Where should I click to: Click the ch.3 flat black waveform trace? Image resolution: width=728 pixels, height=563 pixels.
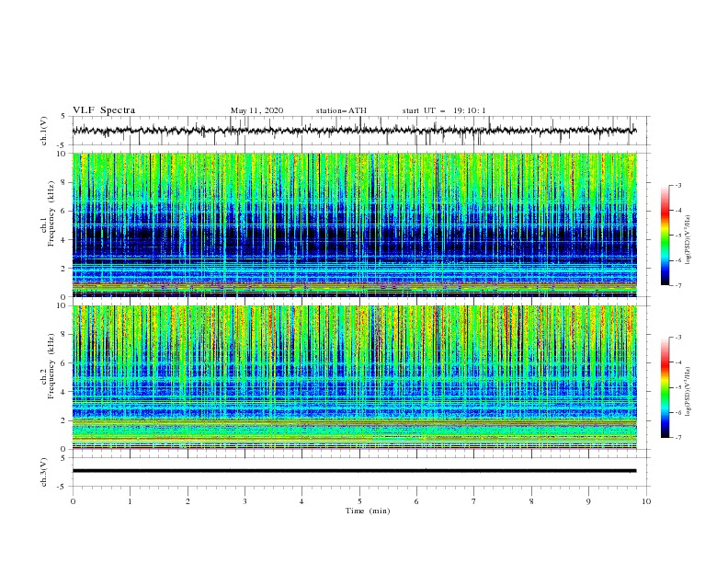pyautogui.click(x=354, y=471)
